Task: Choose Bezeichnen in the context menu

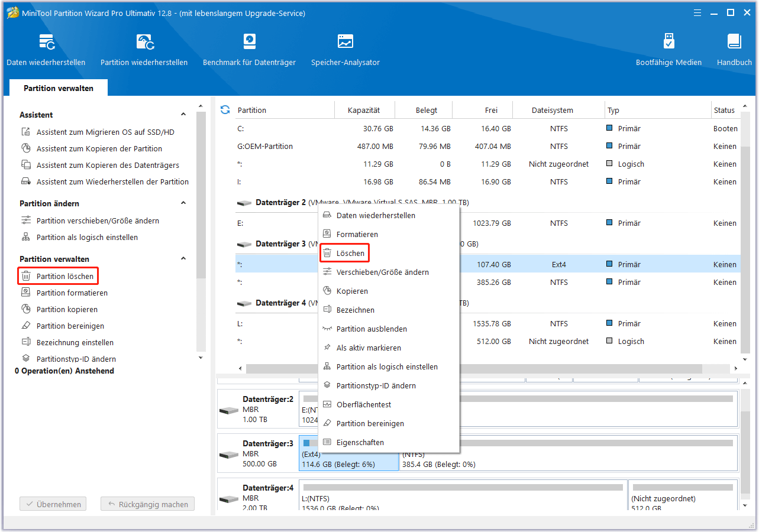Action: pos(389,310)
